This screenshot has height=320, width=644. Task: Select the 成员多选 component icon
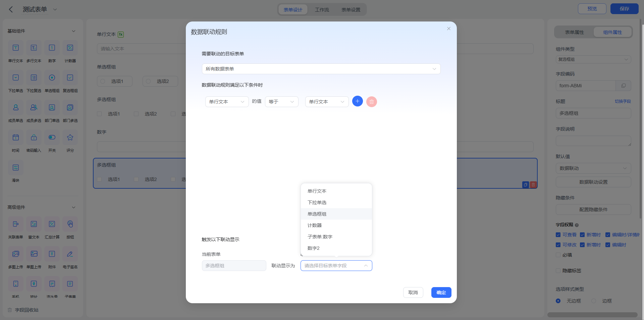click(x=34, y=107)
